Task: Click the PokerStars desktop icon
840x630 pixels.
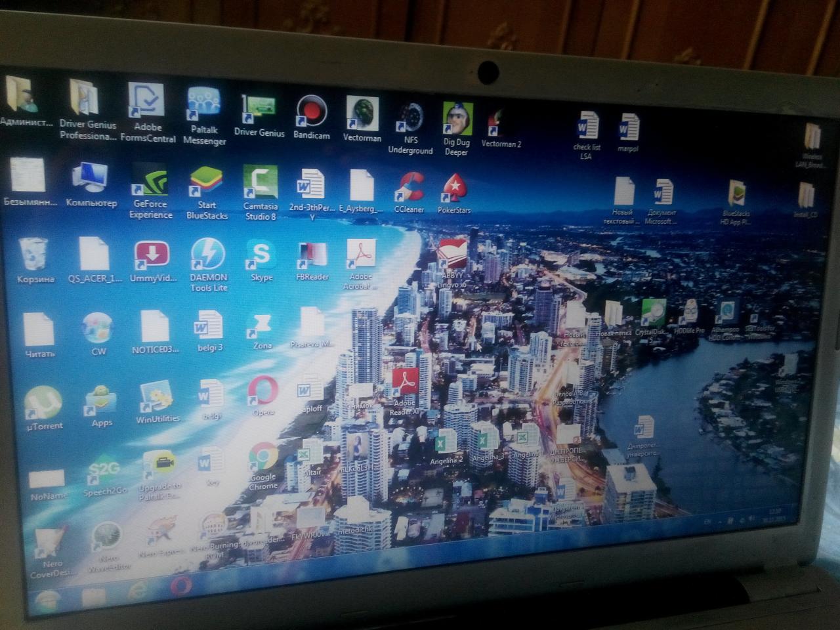Action: point(454,188)
